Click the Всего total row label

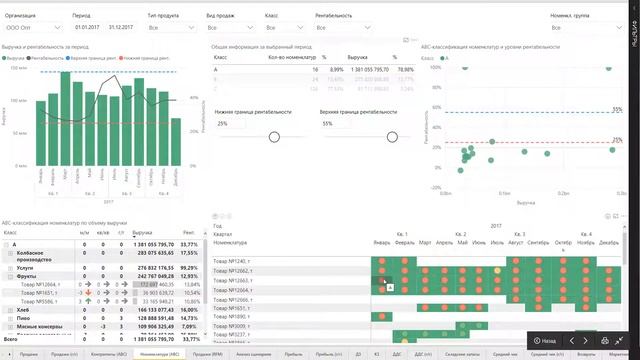pyautogui.click(x=11, y=339)
